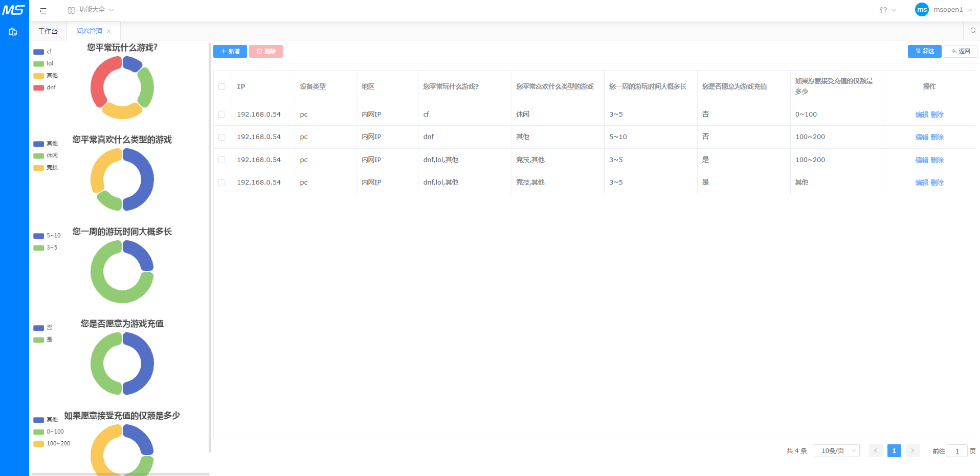The height and width of the screenshot is (476, 980).
Task: Click the refresh icon at tab bar right
Action: point(973,31)
